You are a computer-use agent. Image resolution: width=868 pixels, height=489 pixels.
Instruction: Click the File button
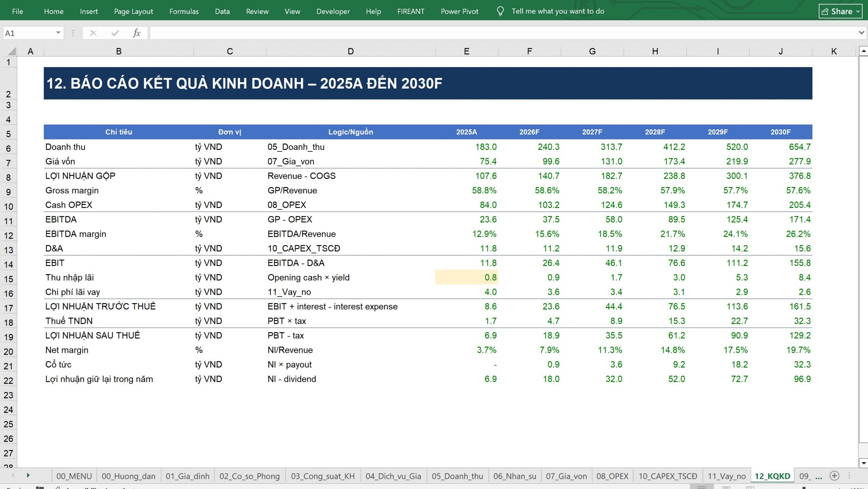(x=18, y=11)
